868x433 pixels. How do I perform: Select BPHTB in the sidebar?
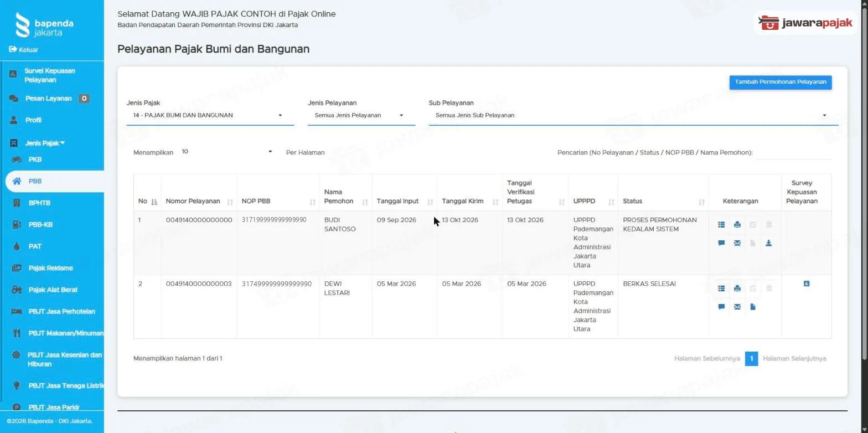click(x=39, y=203)
